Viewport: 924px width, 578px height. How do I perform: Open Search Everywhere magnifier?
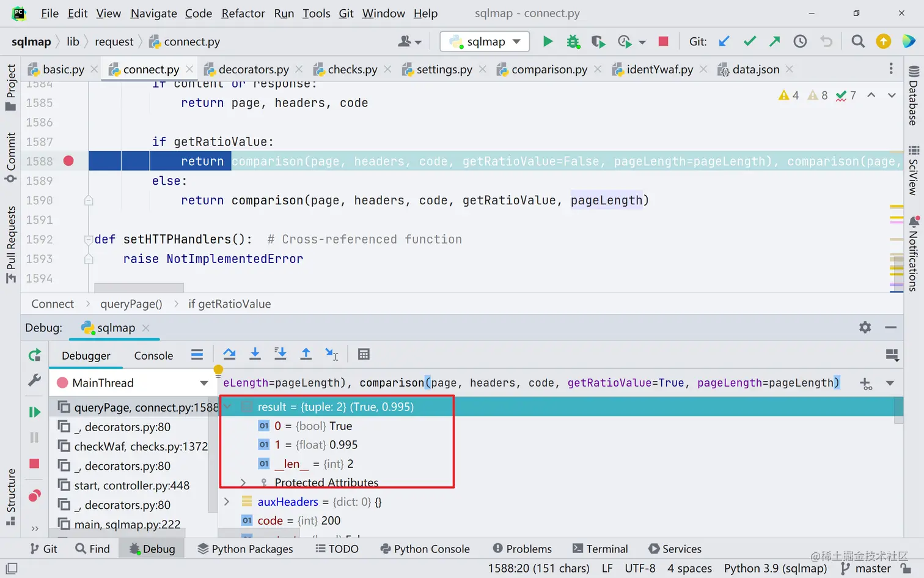point(858,42)
